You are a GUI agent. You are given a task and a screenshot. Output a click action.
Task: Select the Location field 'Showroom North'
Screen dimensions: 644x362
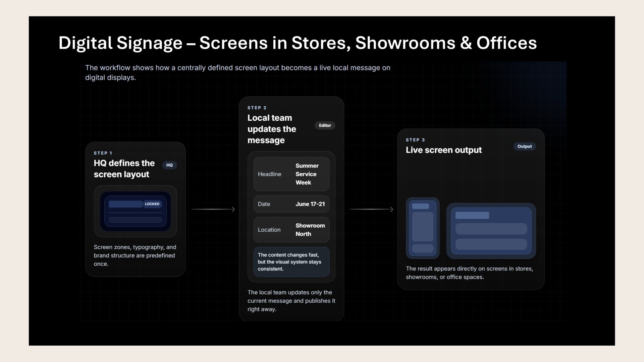coord(291,230)
